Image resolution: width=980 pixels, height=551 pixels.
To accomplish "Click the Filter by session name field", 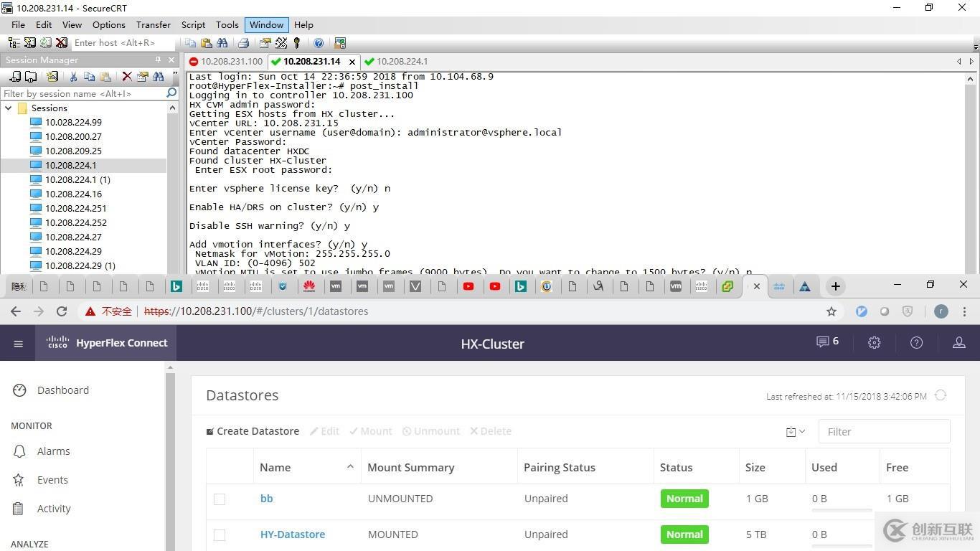I will [83, 93].
